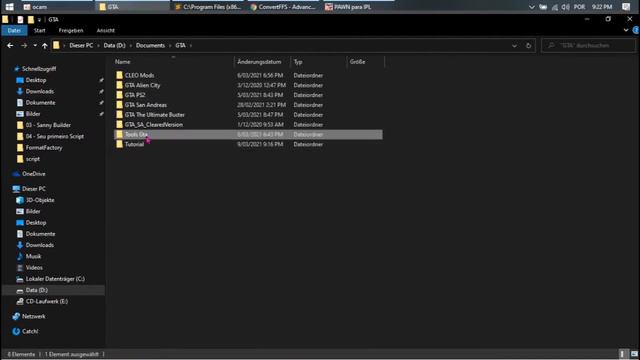Open address bar history dropdown
This screenshot has width=640, height=360.
(x=514, y=45)
